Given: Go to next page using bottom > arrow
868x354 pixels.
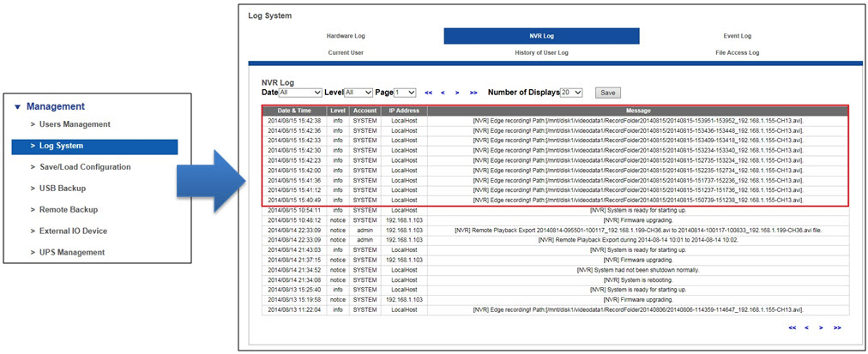Looking at the screenshot, I should tap(821, 327).
